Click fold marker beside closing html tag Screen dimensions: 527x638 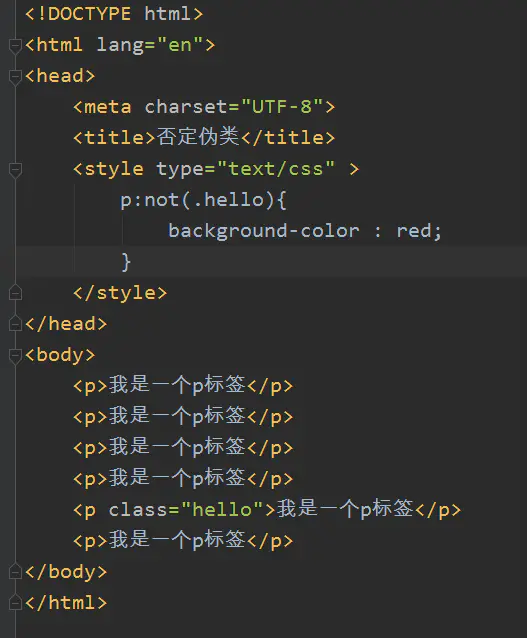[x=15, y=602]
